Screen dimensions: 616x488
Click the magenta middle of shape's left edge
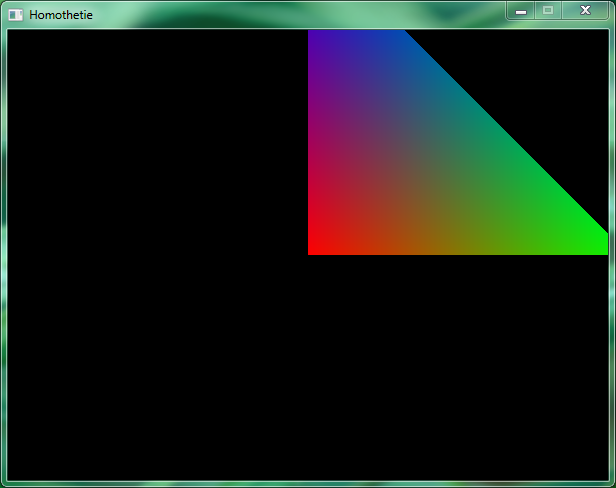click(x=314, y=142)
